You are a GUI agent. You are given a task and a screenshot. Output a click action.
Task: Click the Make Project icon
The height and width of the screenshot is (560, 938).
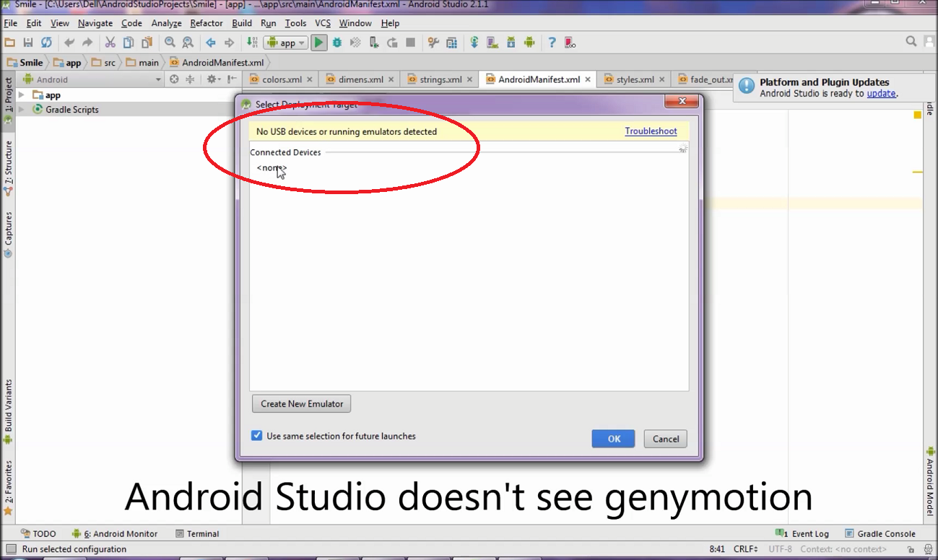252,43
